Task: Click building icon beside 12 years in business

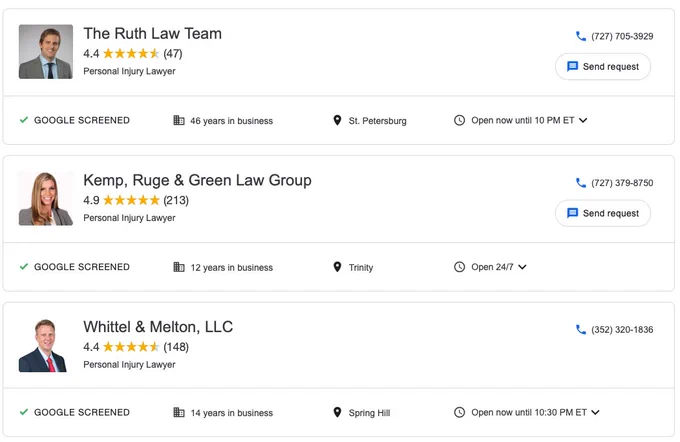Action: point(179,267)
